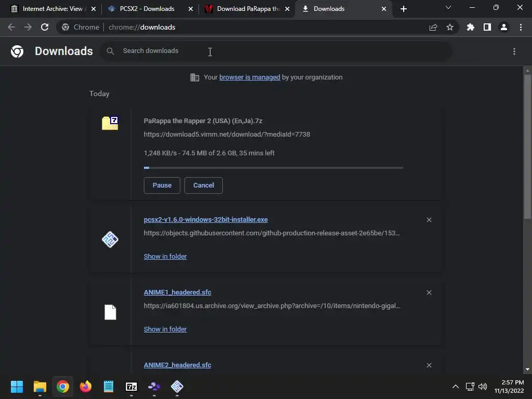
Task: Open the ANIME1_headered.sfc file link
Action: [178, 292]
